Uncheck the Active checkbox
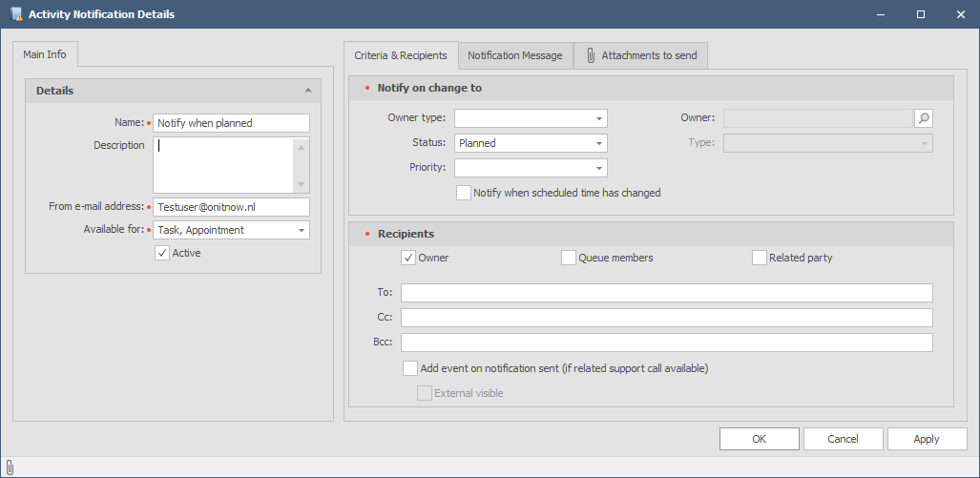The width and height of the screenshot is (980, 478). point(162,253)
